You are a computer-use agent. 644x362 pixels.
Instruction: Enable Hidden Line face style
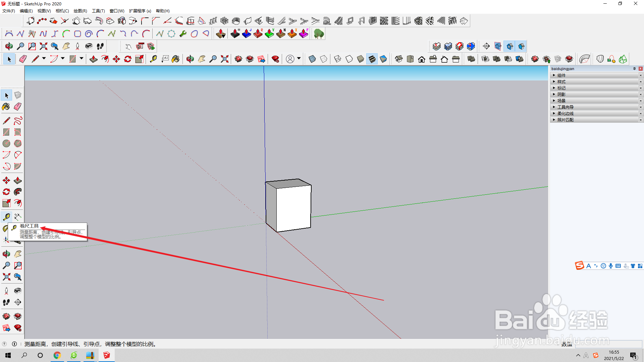click(349, 59)
